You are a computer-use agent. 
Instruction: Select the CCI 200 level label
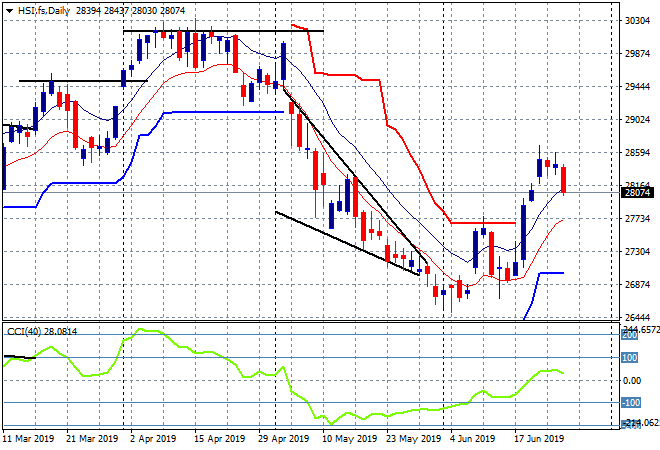(630, 335)
